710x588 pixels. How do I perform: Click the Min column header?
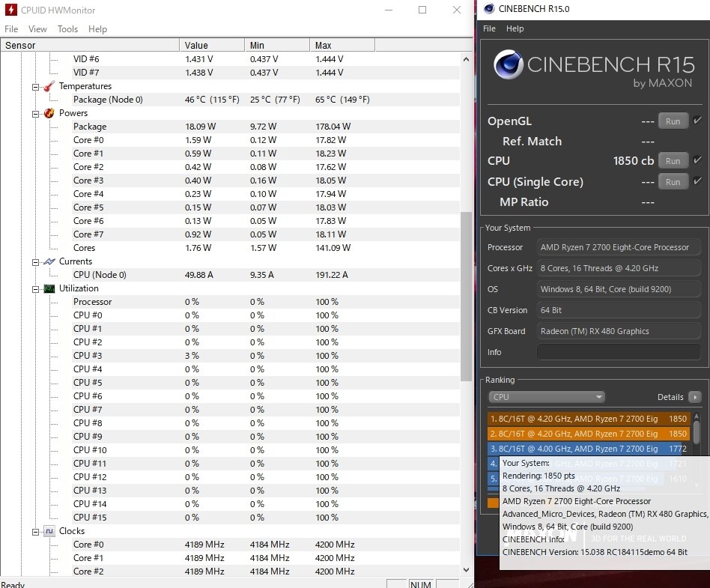tap(277, 45)
